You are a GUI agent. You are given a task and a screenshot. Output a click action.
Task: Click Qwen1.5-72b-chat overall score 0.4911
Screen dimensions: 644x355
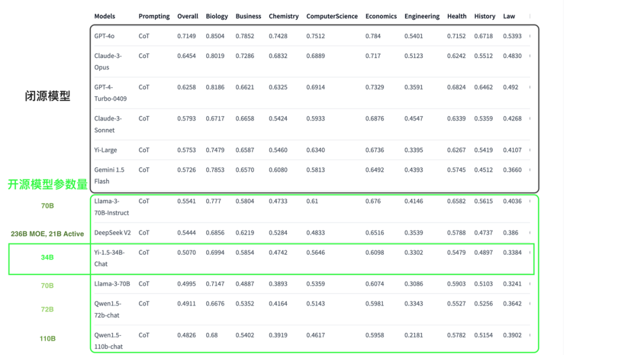click(186, 304)
